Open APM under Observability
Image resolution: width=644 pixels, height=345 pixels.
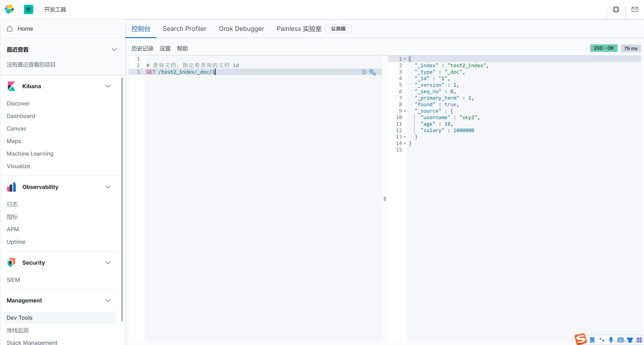tap(13, 229)
